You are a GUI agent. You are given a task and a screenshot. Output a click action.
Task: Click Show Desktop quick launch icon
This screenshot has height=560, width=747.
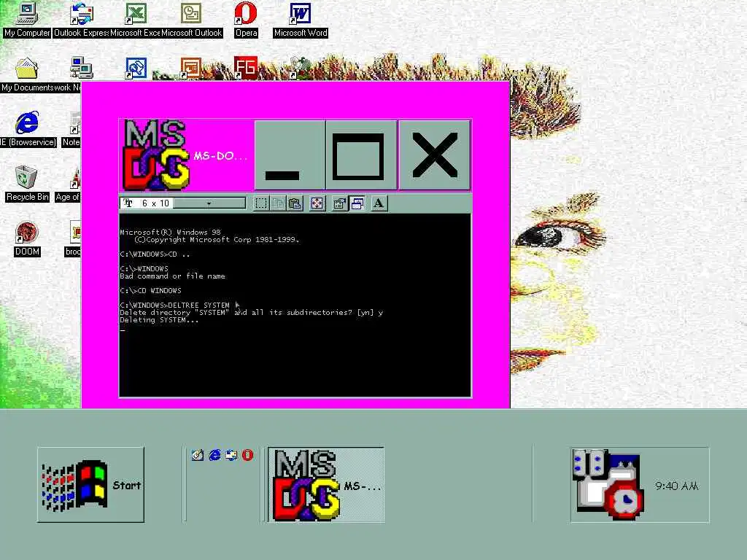(197, 455)
